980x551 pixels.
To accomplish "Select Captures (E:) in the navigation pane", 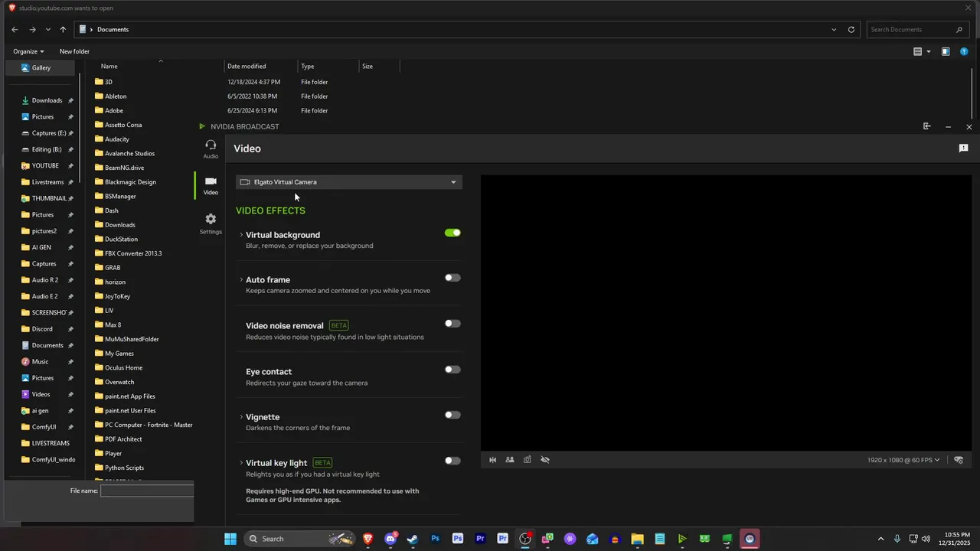I will coord(48,133).
